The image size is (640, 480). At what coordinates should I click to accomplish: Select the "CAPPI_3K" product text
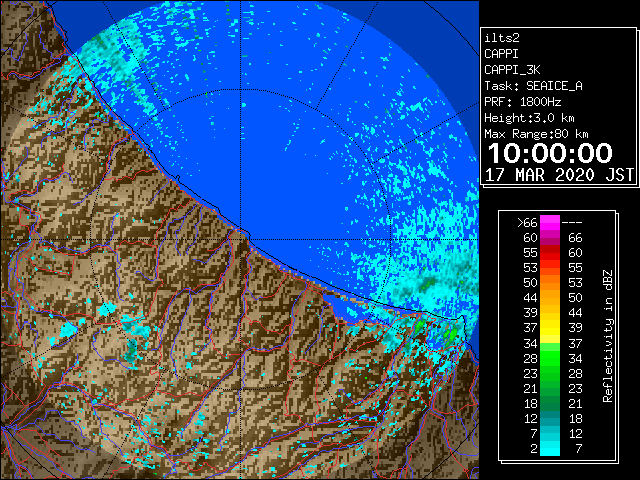click(x=512, y=70)
